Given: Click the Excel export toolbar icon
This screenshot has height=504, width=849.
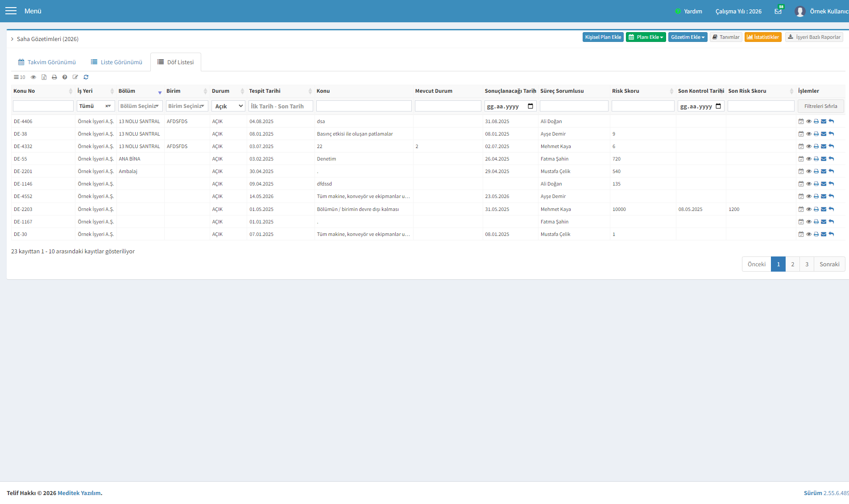Looking at the screenshot, I should point(44,77).
